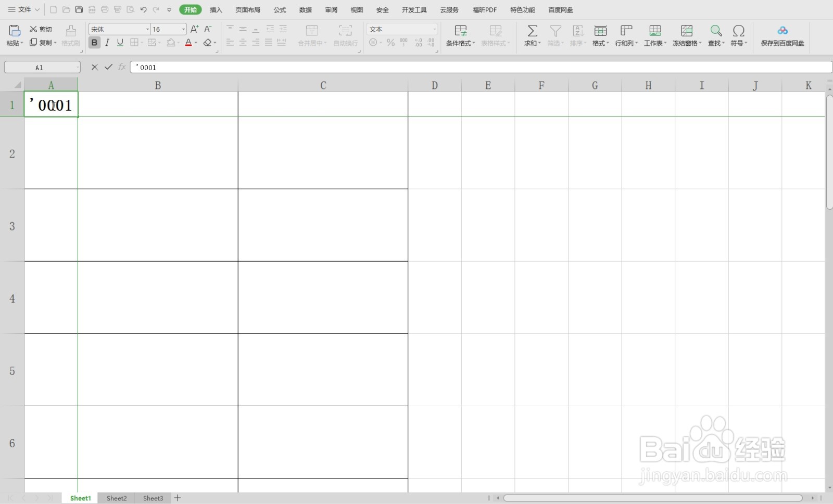Screen dimensions: 833x504
Task: Open the Formulas (公式) tab
Action: [280, 10]
